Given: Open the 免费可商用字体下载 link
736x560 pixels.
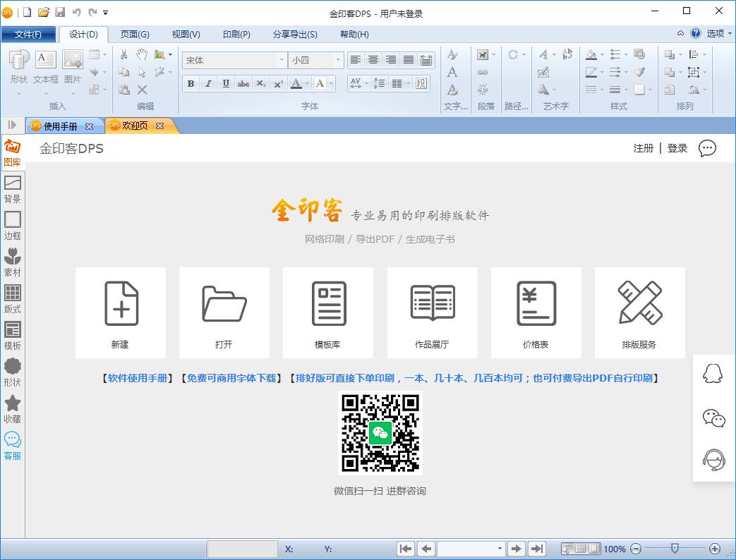Looking at the screenshot, I should point(231,378).
